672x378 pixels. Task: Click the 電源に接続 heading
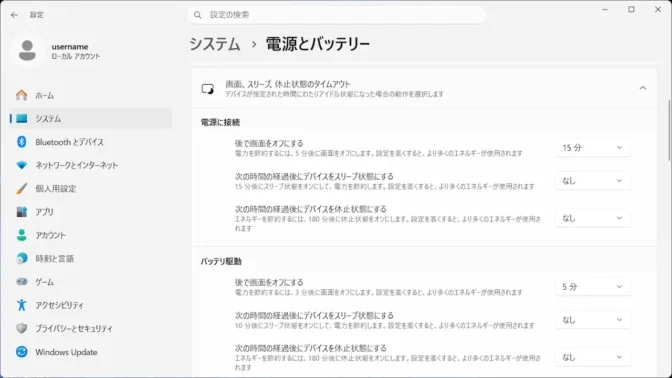pyautogui.click(x=220, y=123)
